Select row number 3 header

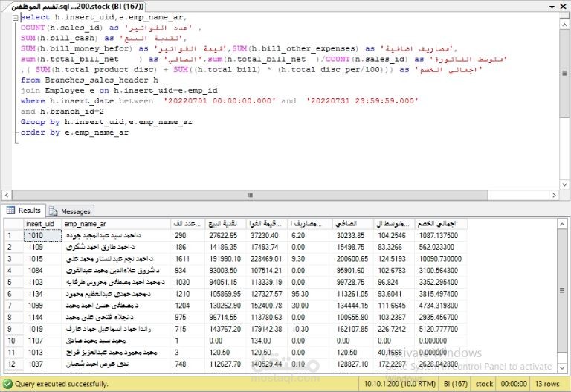pyautogui.click(x=14, y=259)
